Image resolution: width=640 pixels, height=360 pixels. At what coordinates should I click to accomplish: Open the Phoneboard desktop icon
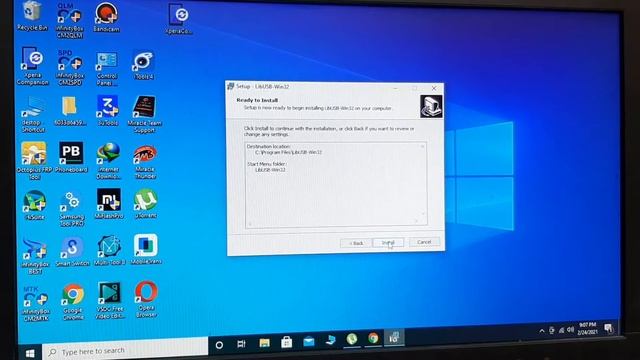coord(71,157)
